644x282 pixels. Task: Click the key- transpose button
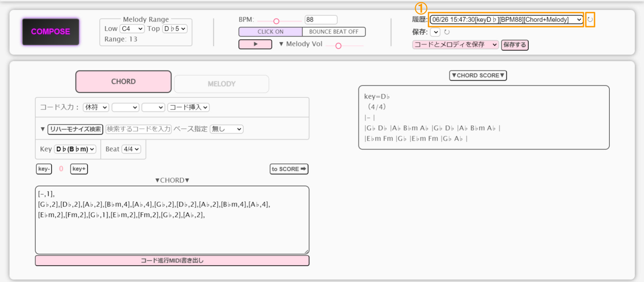click(44, 169)
